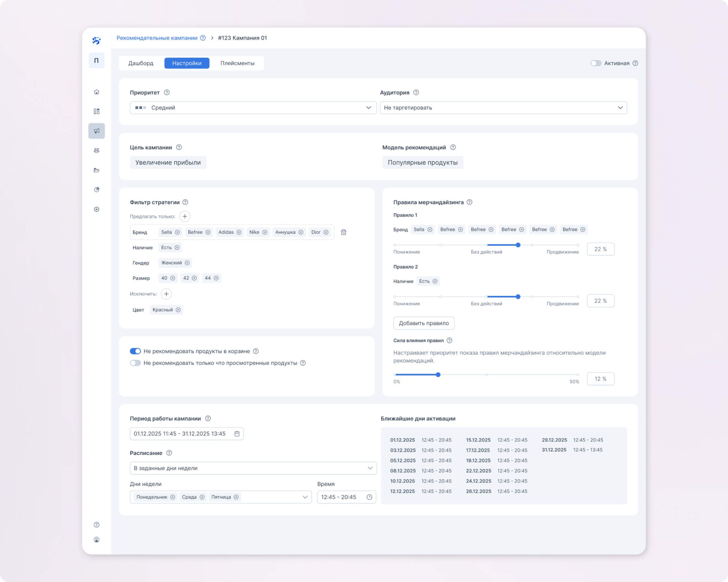Expand the Дни недели multi-select dropdown
The width and height of the screenshot is (728, 582).
point(220,497)
